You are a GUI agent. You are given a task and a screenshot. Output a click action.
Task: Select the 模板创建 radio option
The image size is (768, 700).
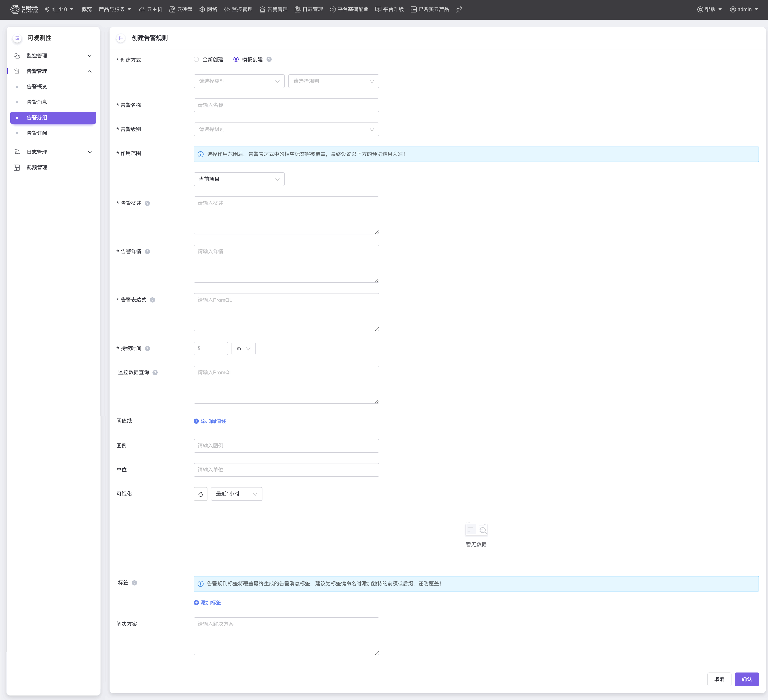pyautogui.click(x=236, y=60)
